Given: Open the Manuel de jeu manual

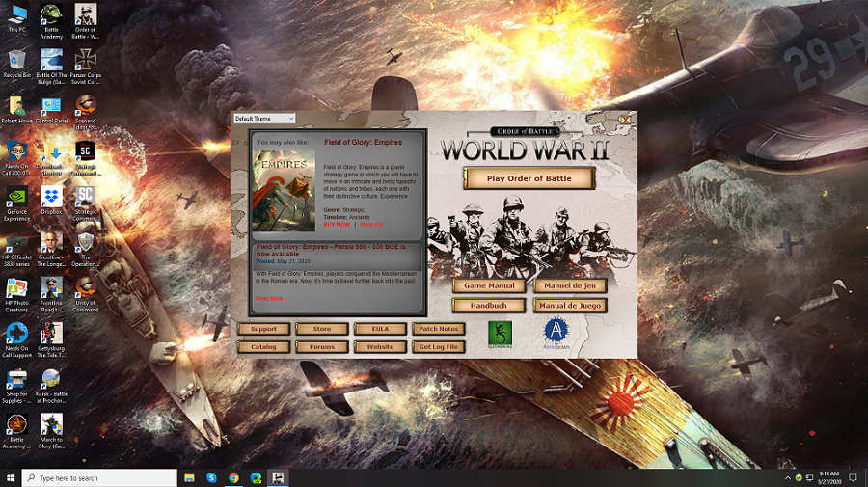Looking at the screenshot, I should (570, 285).
